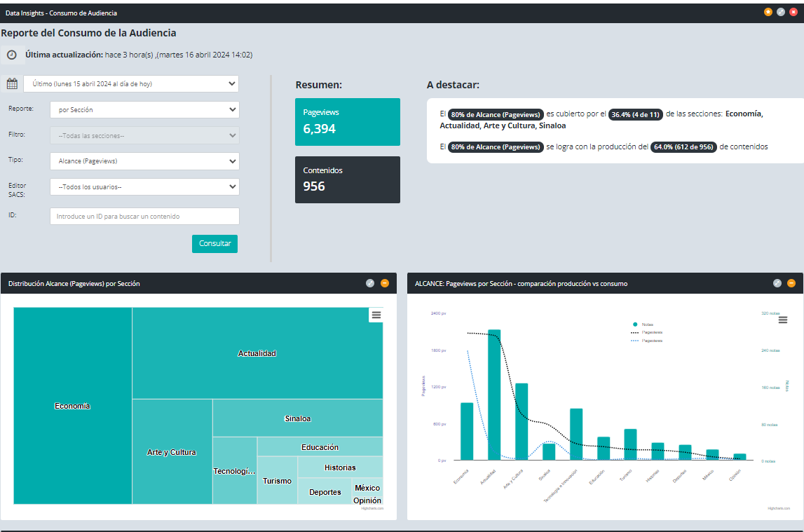
Task: Minimize the ALCANCE producción vs consumo panel
Action: coord(791,283)
